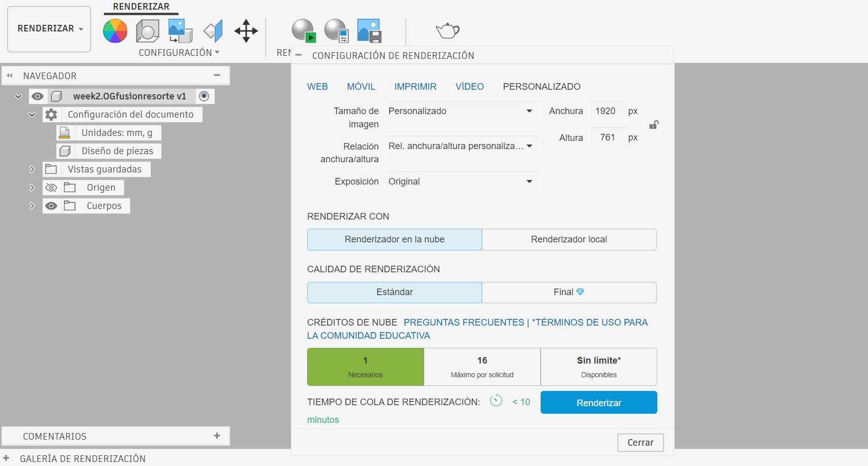Switch to the WEB preset tab
This screenshot has height=466, width=868.
pos(317,87)
